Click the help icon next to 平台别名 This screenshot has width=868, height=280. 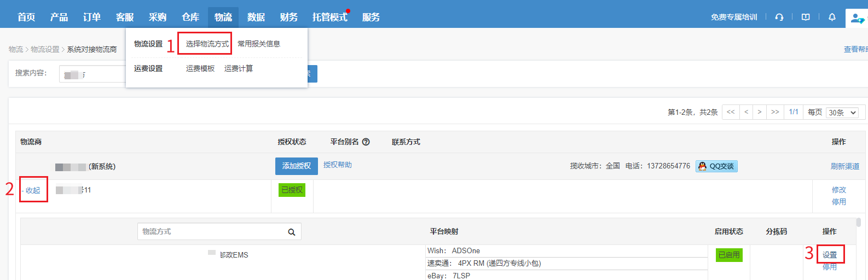coord(366,142)
